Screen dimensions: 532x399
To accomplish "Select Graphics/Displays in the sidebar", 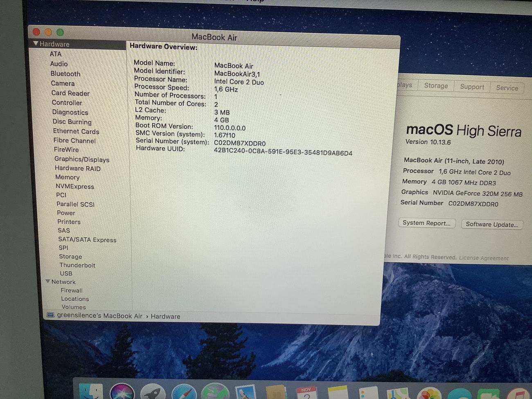I will [82, 159].
